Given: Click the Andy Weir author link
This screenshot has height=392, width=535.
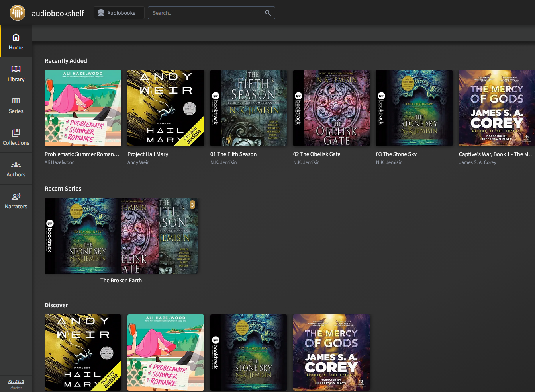Looking at the screenshot, I should coord(138,162).
